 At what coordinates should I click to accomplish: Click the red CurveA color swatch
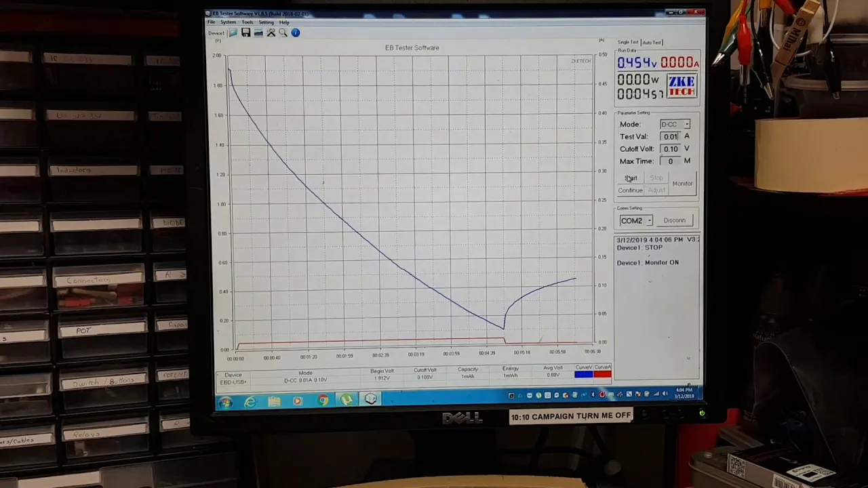(602, 374)
